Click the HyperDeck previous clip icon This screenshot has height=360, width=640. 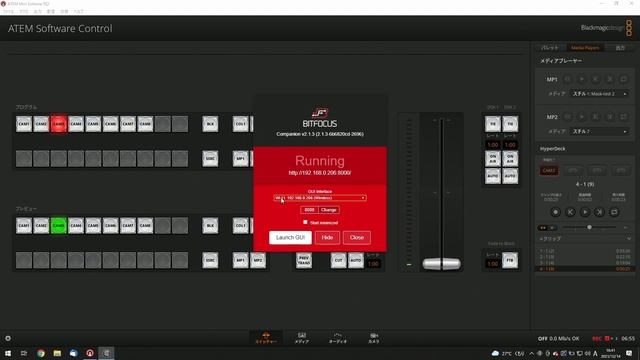click(x=570, y=212)
